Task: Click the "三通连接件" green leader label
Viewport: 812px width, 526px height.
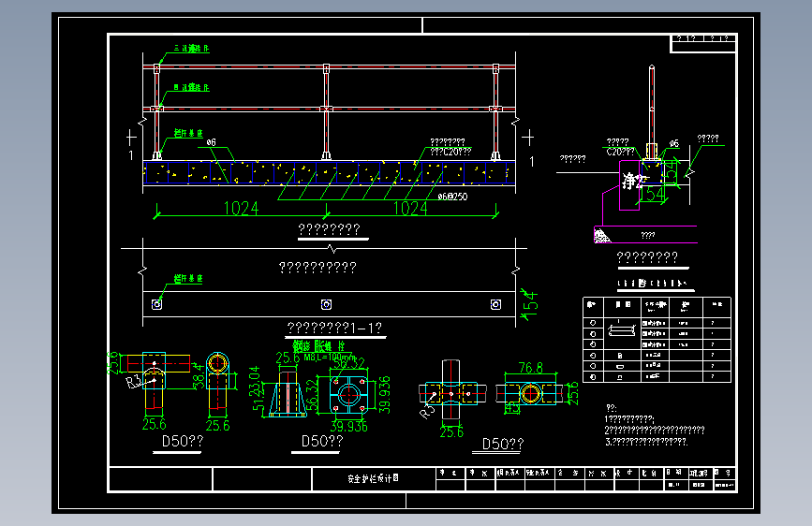Action: 191,48
